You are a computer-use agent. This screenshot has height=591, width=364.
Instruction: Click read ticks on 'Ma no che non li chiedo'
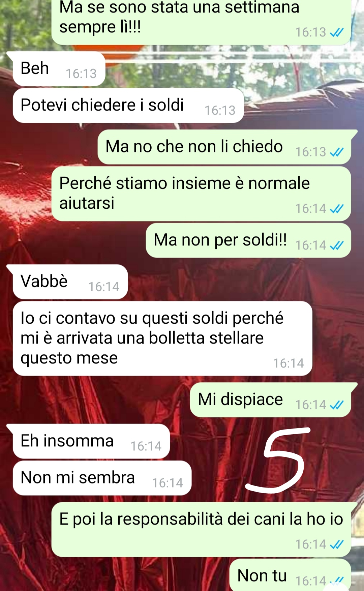point(337,152)
